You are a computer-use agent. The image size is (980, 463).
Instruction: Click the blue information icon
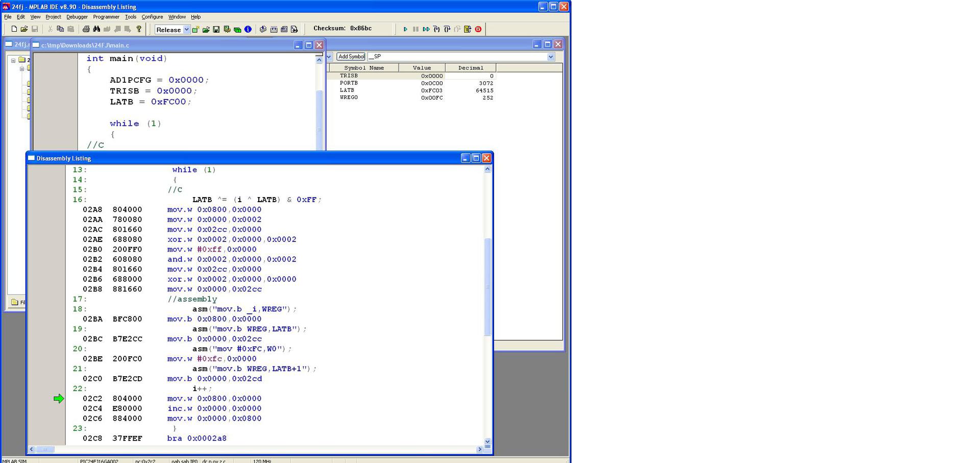(248, 30)
